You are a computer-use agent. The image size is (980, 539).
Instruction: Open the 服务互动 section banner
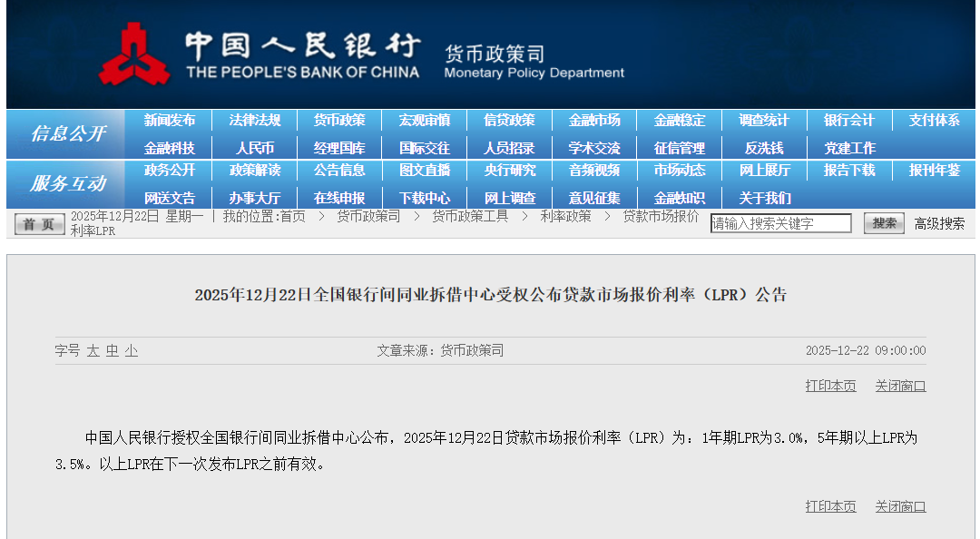pos(68,184)
